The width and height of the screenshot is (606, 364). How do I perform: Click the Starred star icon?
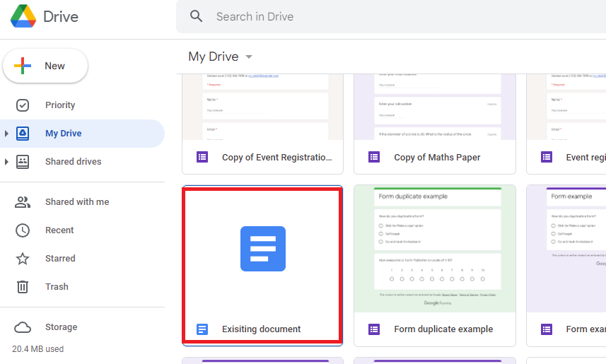tap(23, 259)
